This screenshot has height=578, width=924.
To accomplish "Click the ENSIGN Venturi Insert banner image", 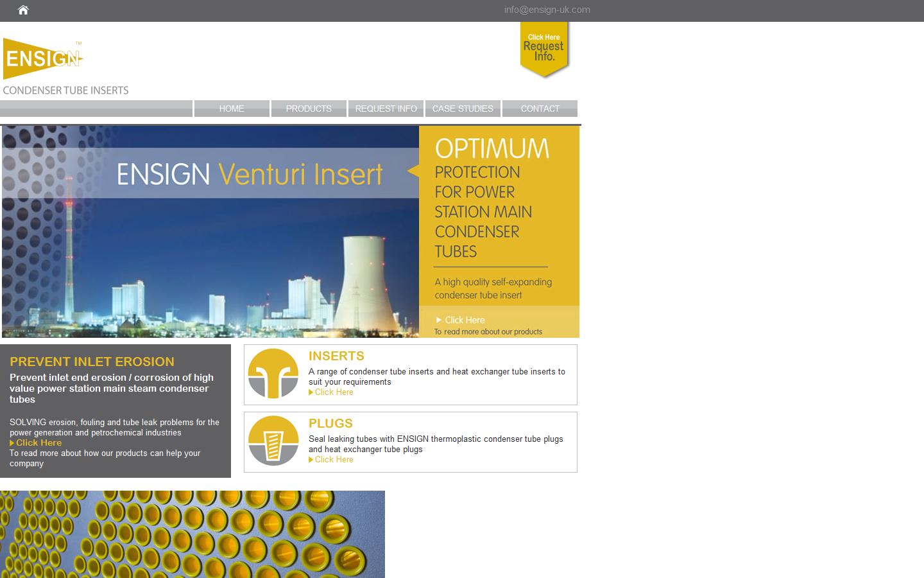I will (212, 231).
